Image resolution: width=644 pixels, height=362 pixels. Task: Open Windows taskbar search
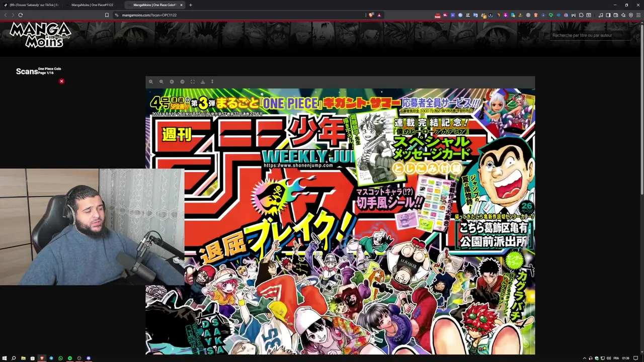point(14,358)
